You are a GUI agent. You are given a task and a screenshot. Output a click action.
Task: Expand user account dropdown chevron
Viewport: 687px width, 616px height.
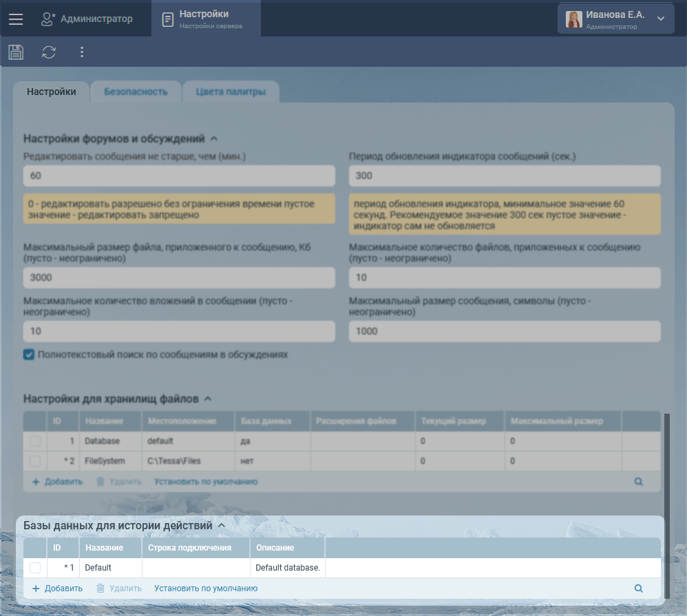[661, 19]
